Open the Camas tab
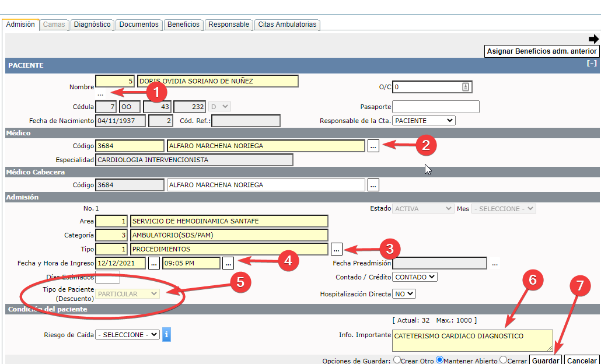 pos(54,24)
